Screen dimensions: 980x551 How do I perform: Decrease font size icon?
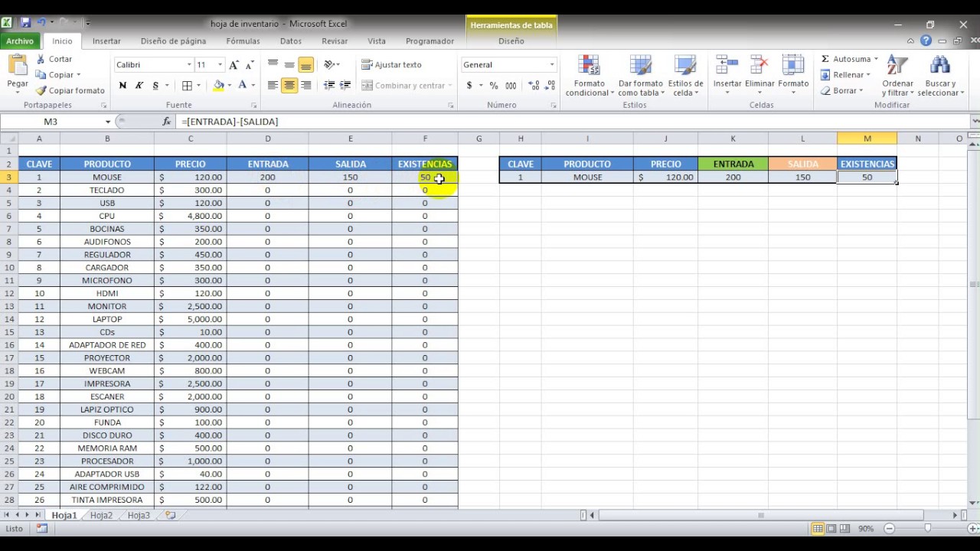tap(250, 65)
